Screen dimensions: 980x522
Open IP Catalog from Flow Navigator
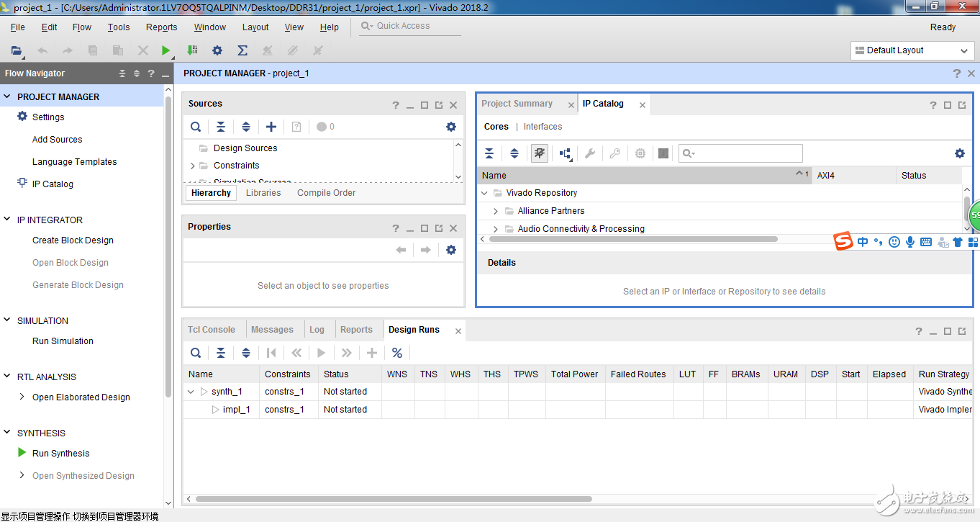point(53,184)
